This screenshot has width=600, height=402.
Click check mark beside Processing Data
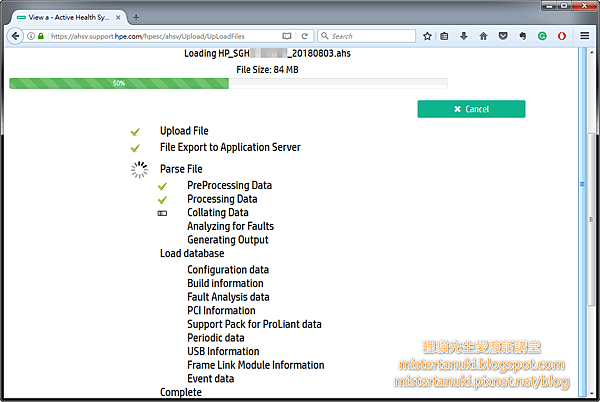pyautogui.click(x=162, y=200)
